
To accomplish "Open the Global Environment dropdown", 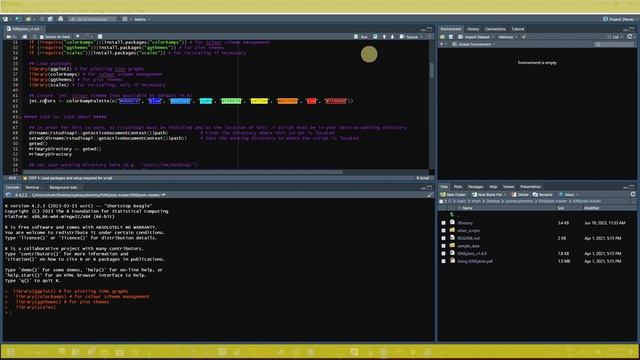I will pos(474,44).
